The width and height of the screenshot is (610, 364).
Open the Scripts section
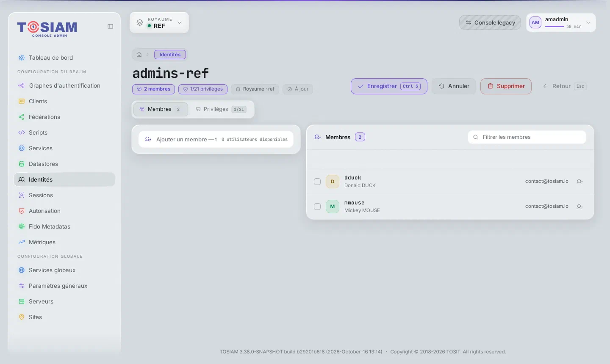[x=64, y=132]
